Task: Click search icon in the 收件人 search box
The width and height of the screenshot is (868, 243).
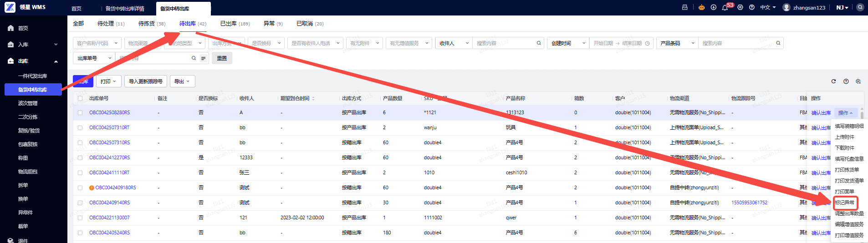Action: 539,43
